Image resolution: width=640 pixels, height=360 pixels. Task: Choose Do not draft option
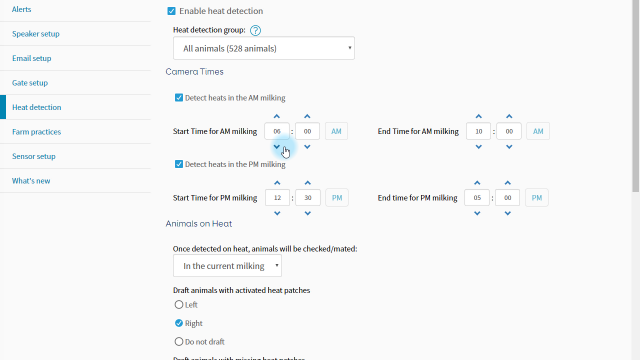[179, 341]
